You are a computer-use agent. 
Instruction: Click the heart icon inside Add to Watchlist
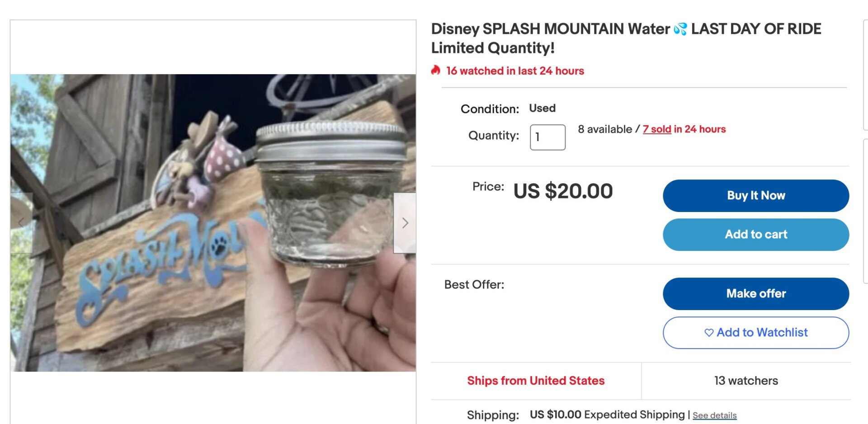pyautogui.click(x=708, y=333)
